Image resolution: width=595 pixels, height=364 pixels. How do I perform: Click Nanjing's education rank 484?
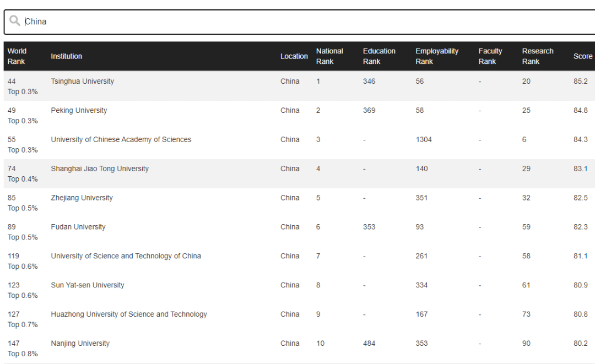369,344
